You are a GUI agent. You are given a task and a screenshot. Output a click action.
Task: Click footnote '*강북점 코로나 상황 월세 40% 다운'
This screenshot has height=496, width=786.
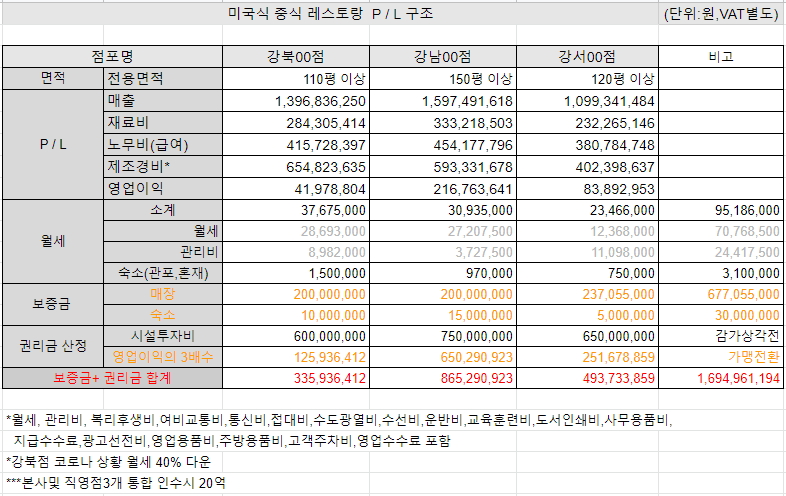pos(108,461)
